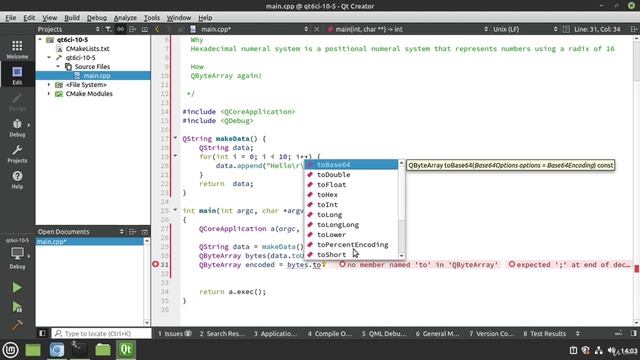Expand the CMake Modules node
Screen dimensions: 640x360
coord(49,93)
